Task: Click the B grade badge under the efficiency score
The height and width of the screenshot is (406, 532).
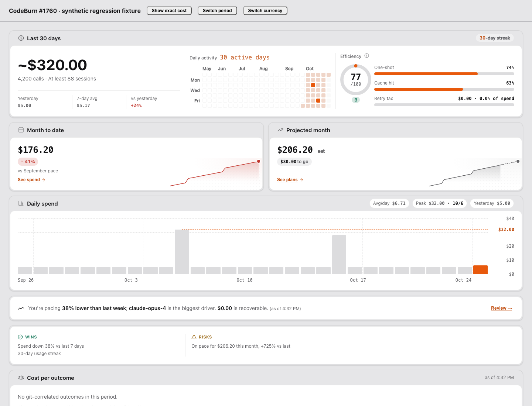Action: 356,100
